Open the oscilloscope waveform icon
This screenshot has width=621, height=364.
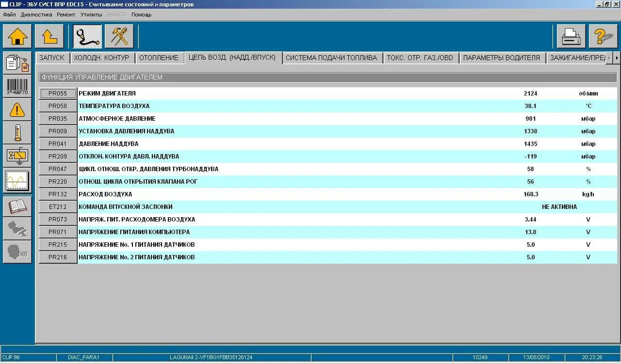(x=17, y=180)
